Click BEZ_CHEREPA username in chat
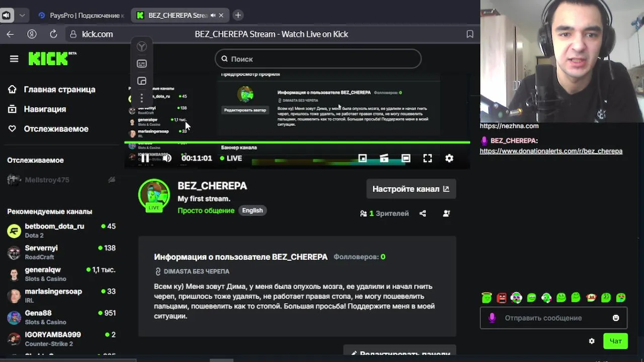644x362 pixels. pyautogui.click(x=513, y=141)
